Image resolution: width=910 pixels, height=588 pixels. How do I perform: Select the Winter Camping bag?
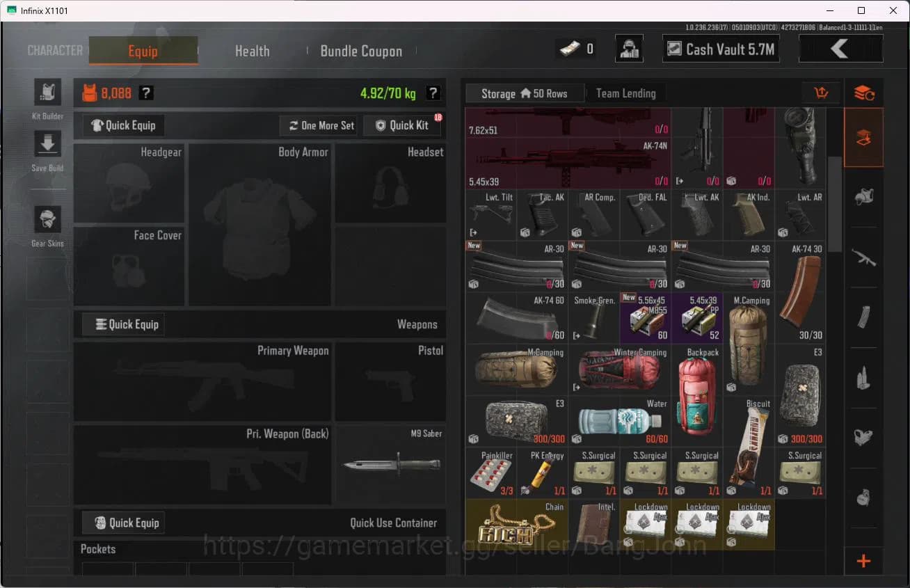coord(620,370)
